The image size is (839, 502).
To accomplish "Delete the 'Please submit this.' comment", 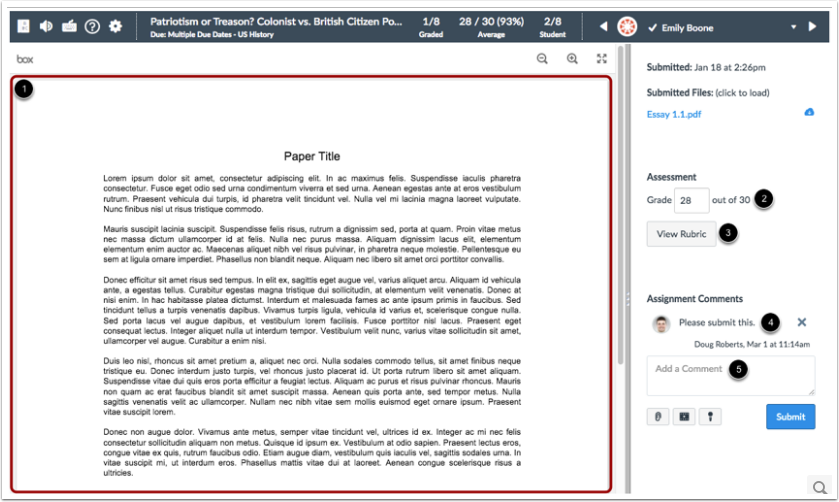I will tap(802, 322).
